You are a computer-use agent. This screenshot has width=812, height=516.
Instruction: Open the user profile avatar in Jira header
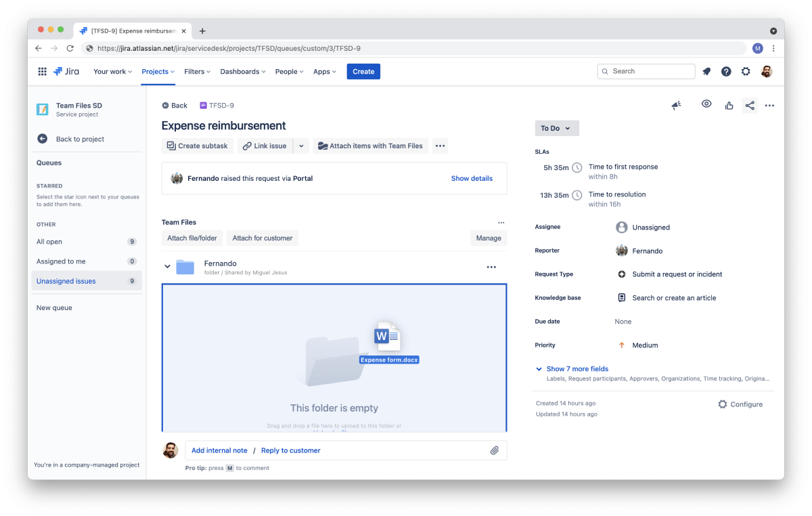click(767, 72)
